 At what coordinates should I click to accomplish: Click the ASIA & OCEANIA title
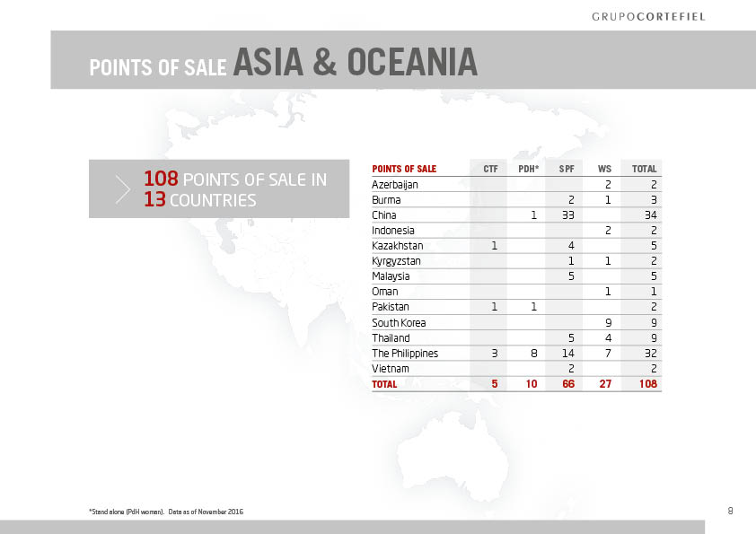(x=356, y=62)
